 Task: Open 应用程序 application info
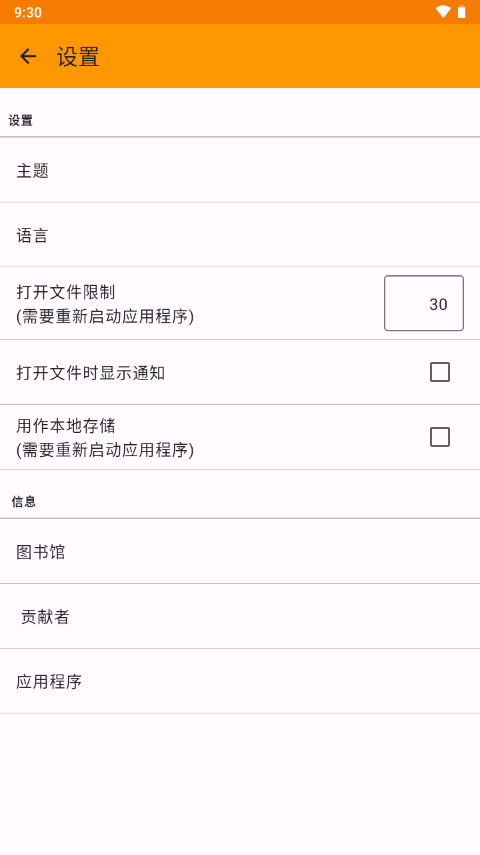(x=240, y=681)
